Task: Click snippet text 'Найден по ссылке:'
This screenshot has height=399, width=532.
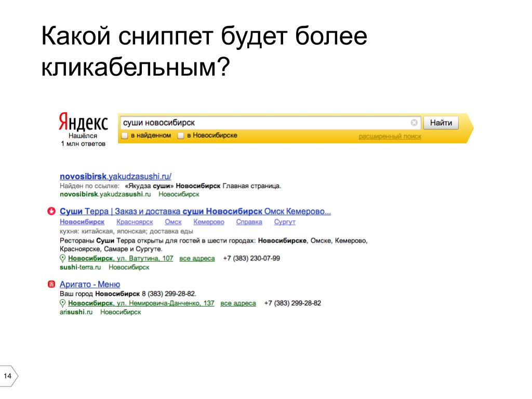Action: point(89,186)
